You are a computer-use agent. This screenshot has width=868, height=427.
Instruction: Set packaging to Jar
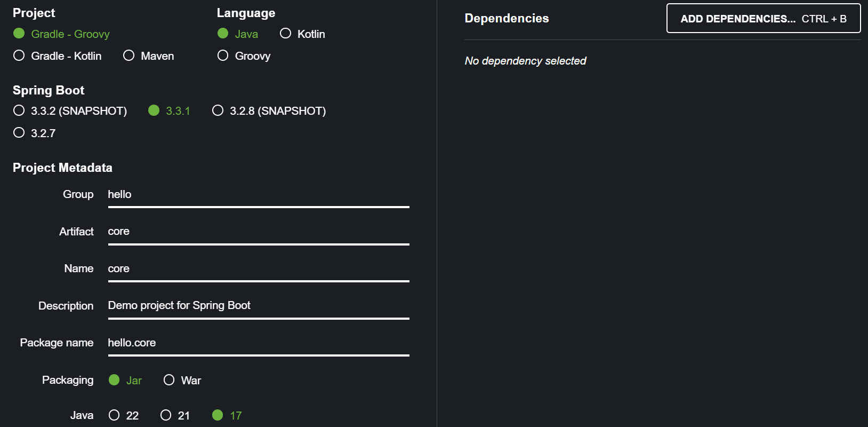coord(114,380)
